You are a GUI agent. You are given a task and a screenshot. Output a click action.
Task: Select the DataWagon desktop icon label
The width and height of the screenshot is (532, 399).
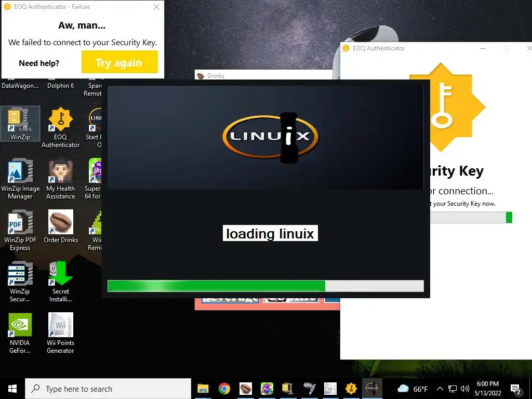[20, 86]
